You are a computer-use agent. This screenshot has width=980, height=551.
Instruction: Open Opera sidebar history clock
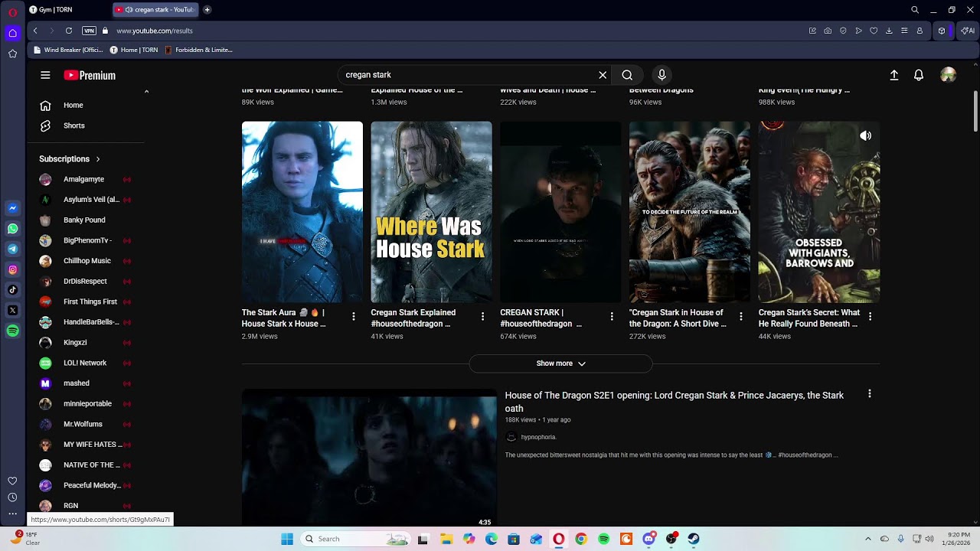[x=12, y=497]
